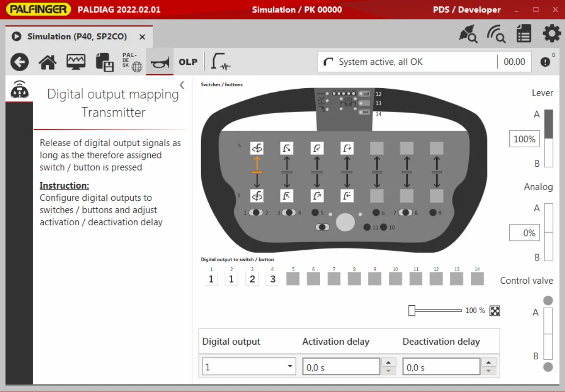
Task: Click digital output slot number 3
Action: [252, 278]
